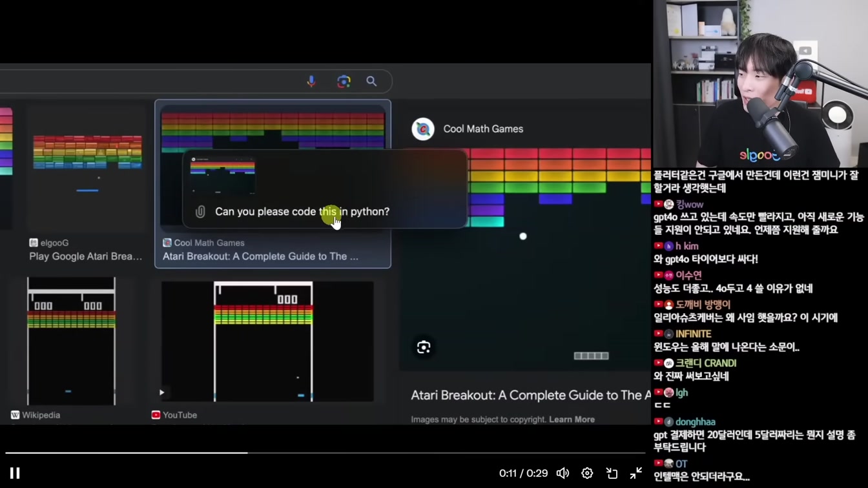Open the video settings gear
868x488 pixels.
tap(587, 473)
